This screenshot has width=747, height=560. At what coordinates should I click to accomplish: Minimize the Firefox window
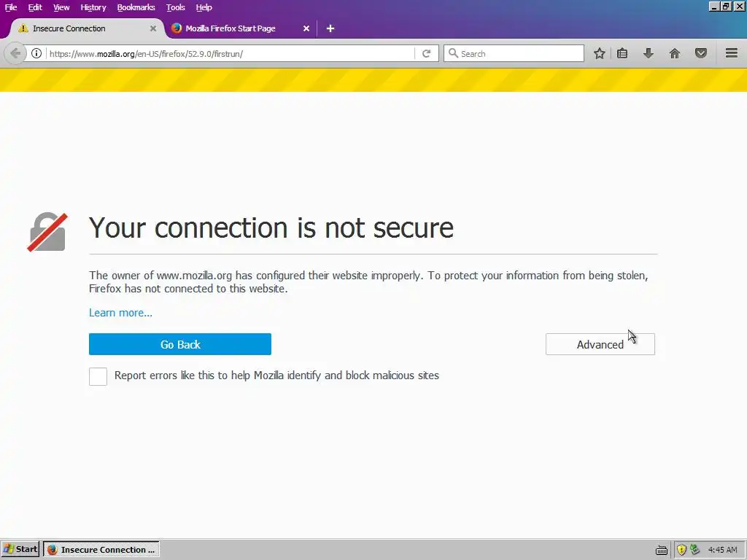714,6
